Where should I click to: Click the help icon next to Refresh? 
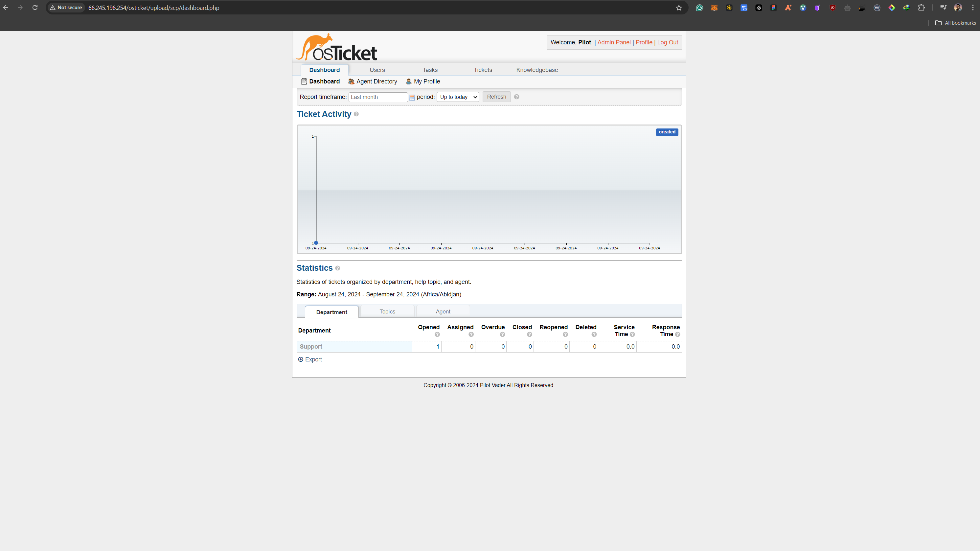click(x=517, y=97)
